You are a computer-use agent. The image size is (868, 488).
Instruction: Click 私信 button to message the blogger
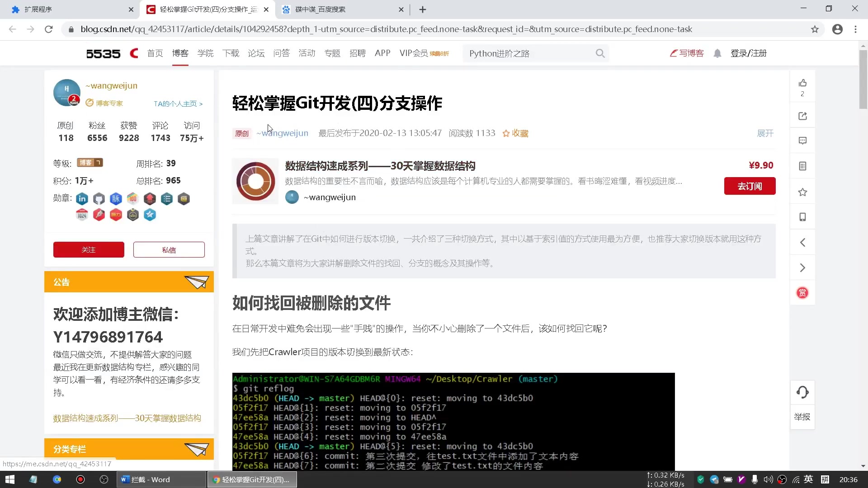point(169,249)
